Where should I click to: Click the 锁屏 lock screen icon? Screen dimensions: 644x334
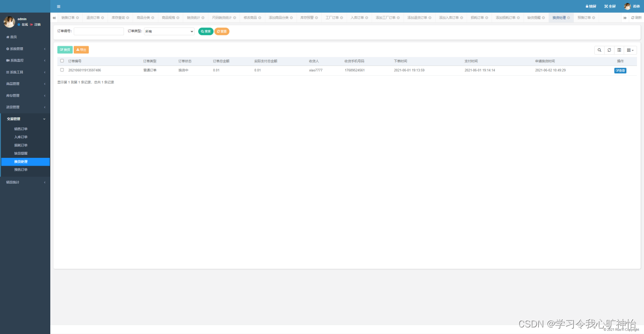[591, 6]
